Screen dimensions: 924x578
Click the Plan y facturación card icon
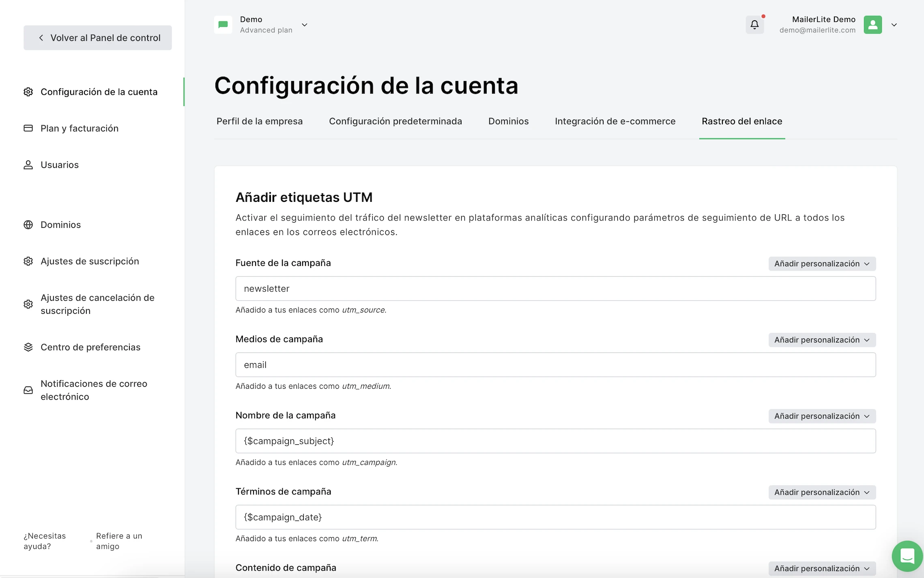tap(28, 128)
